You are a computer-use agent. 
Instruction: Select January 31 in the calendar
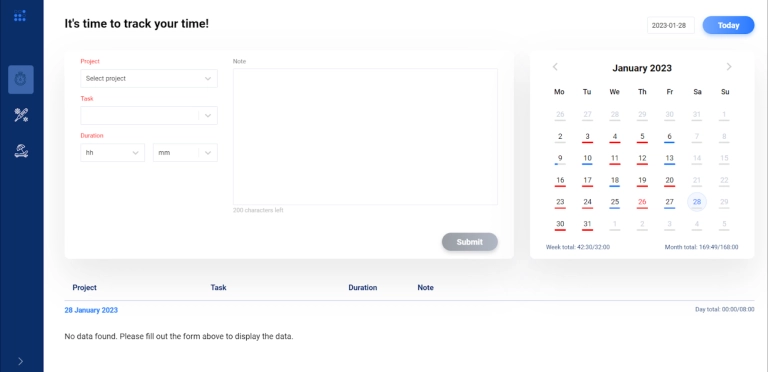pos(587,224)
